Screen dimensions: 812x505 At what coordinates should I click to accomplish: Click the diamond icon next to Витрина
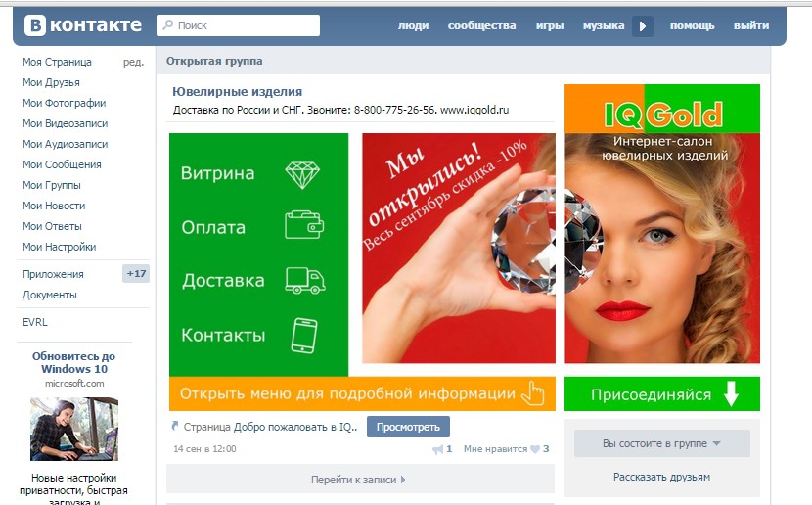click(302, 174)
